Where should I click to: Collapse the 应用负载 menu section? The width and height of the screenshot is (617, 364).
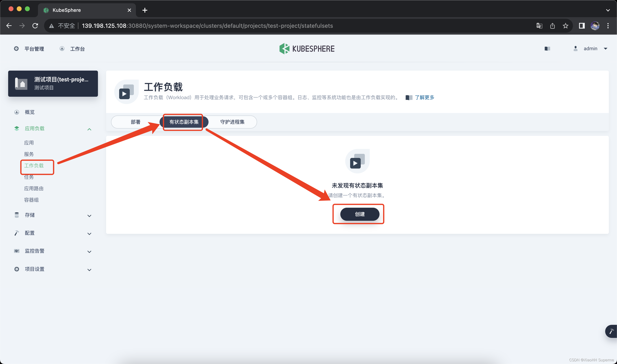pyautogui.click(x=89, y=129)
